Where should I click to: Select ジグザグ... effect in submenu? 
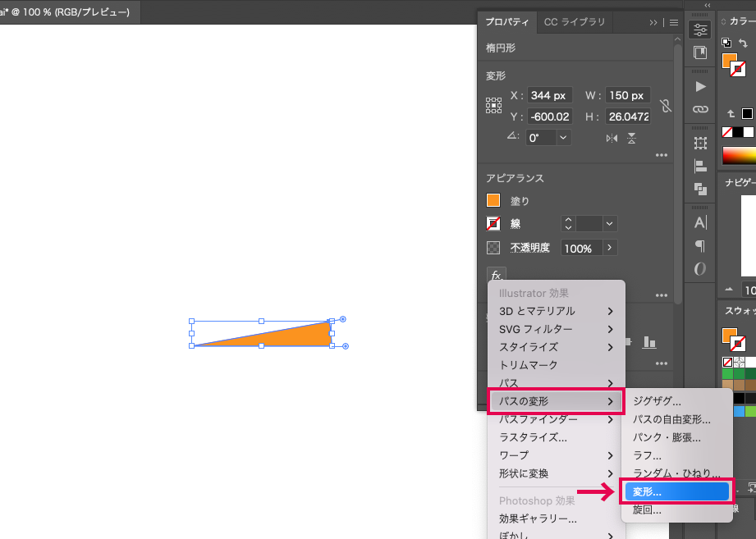[657, 401]
